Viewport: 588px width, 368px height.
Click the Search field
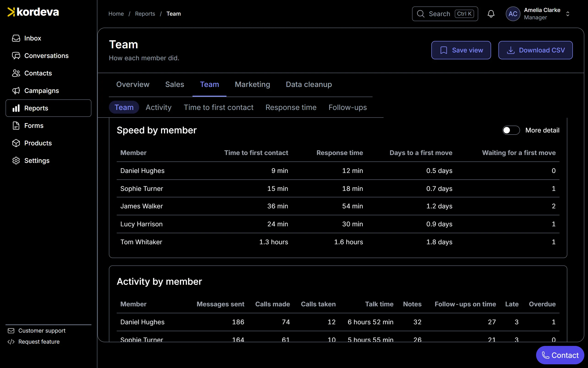(x=445, y=14)
